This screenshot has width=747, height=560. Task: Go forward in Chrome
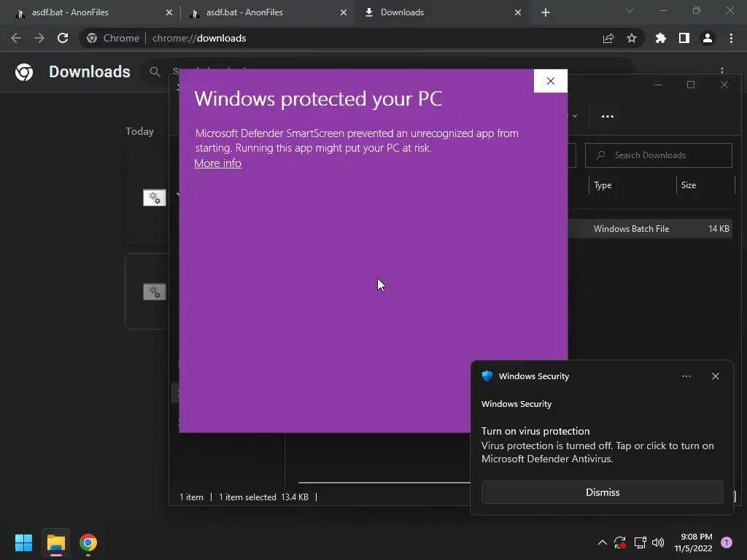pos(39,38)
